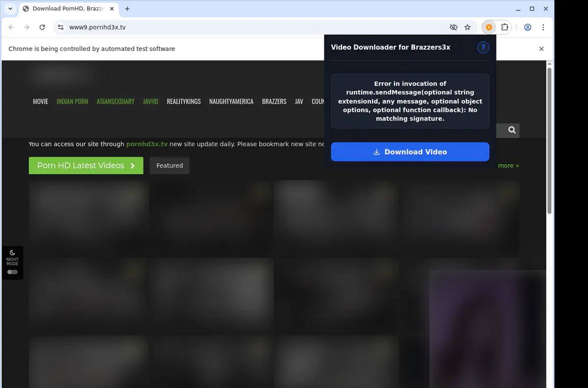The width and height of the screenshot is (588, 388).
Task: Toggle the Night Mode switch
Action: tap(12, 272)
